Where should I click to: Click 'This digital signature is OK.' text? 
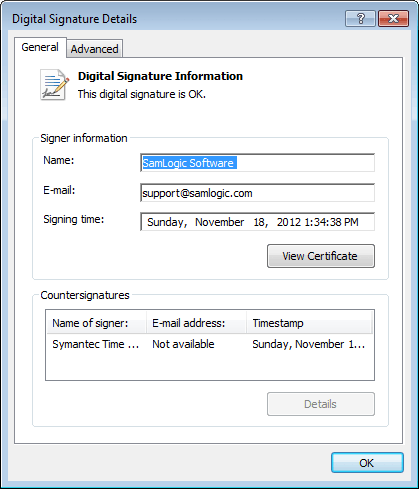[x=142, y=94]
